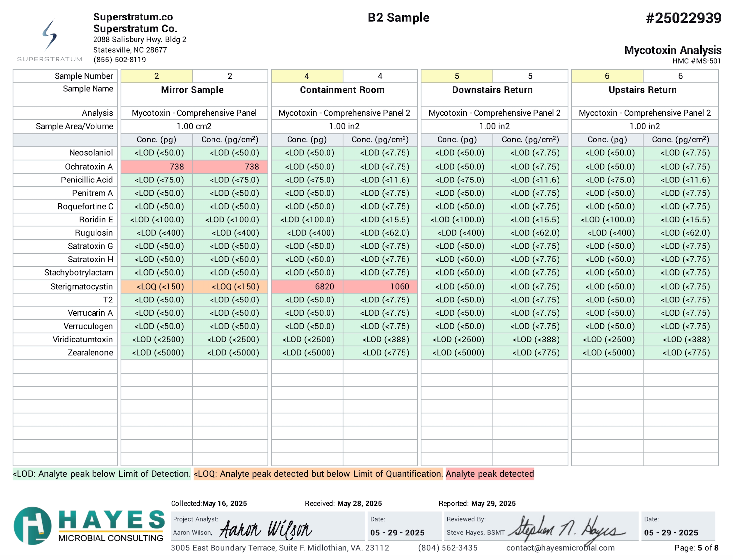Click the pink Analyte peak detected legend

coord(489,474)
